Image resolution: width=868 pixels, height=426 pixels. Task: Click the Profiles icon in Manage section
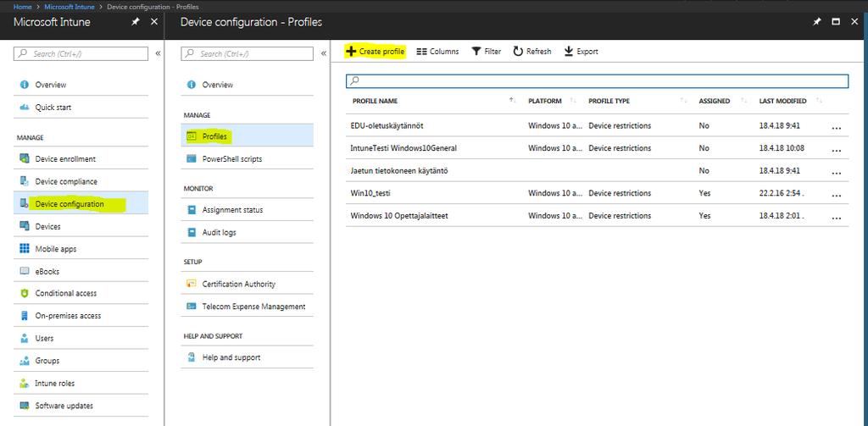pos(192,136)
